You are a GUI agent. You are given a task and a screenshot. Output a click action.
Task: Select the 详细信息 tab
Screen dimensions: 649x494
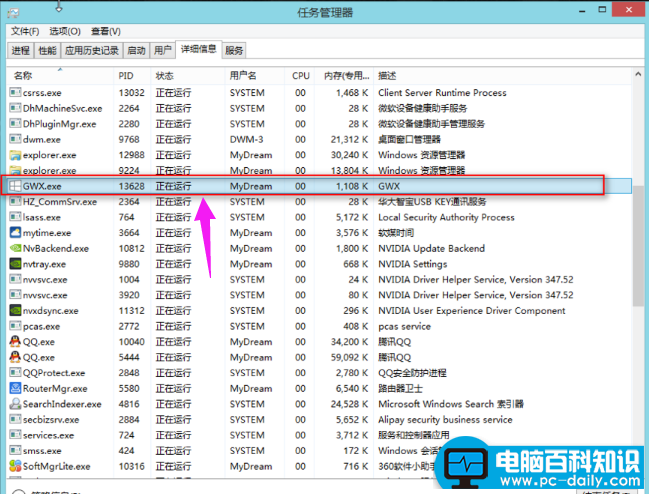tap(199, 49)
